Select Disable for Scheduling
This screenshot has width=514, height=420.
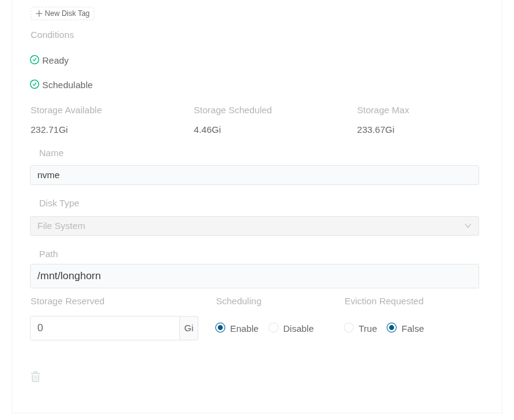[x=274, y=328]
